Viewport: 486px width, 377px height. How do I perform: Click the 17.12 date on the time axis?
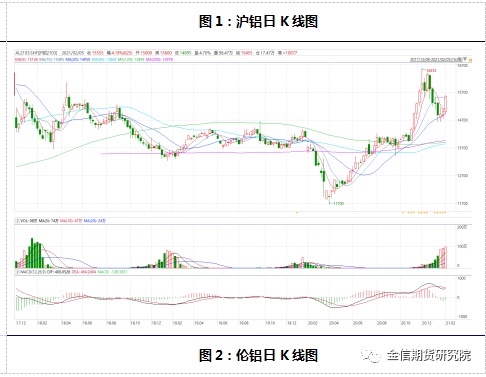tap(21, 323)
